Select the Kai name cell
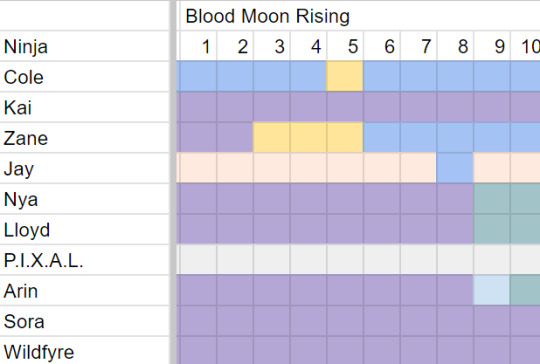 (x=85, y=107)
